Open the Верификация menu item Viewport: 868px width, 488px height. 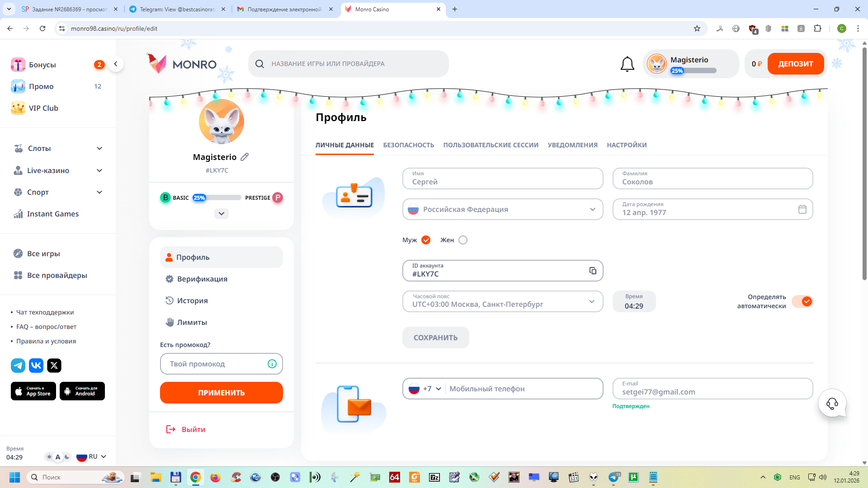coord(202,279)
